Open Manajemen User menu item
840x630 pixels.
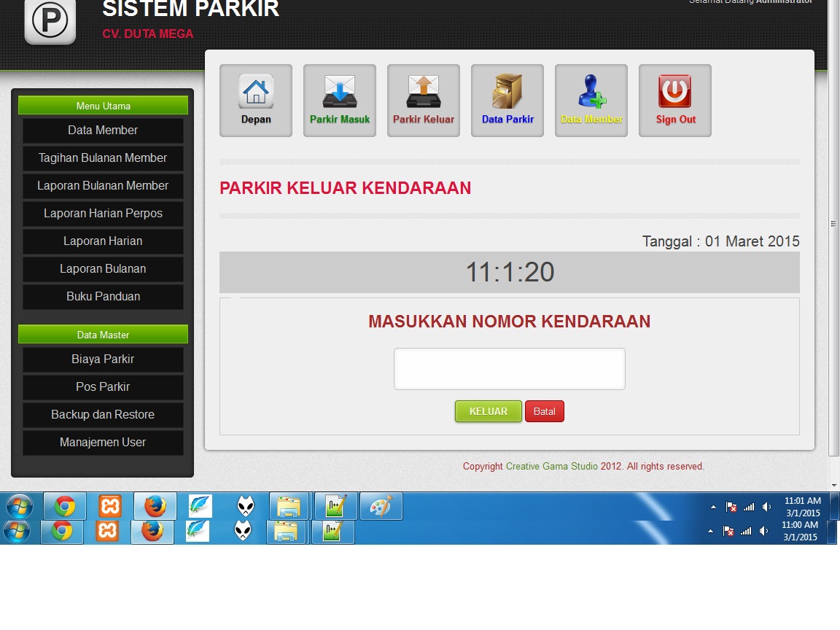pos(103,443)
